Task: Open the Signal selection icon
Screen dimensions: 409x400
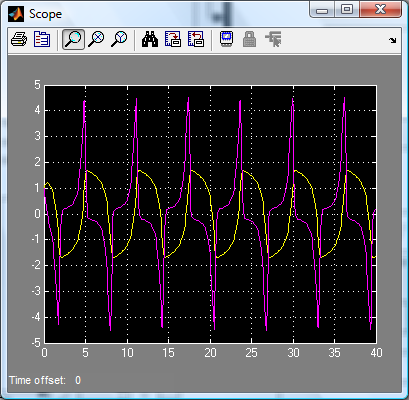Action: [x=273, y=40]
